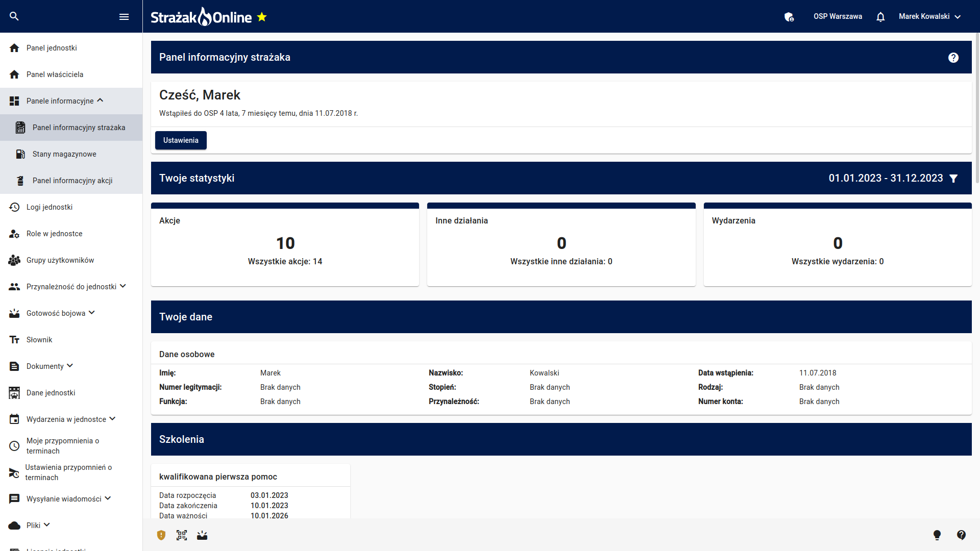Click the Panel jednostki home icon

pyautogui.click(x=14, y=48)
